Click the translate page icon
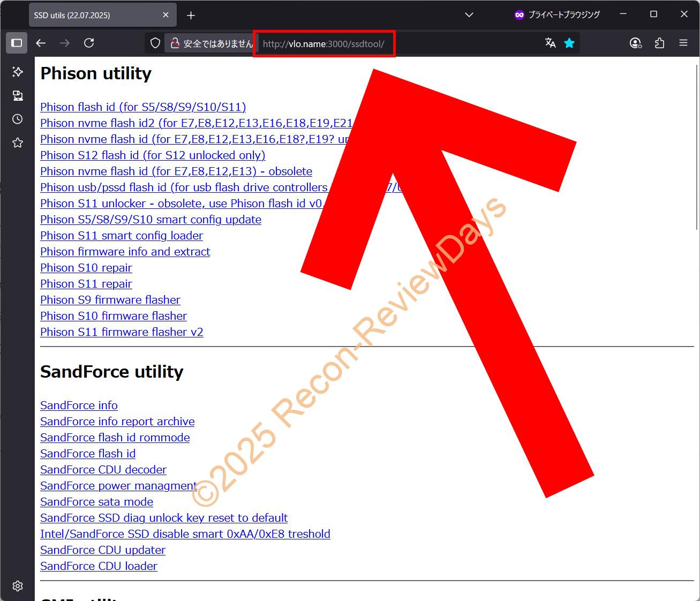The width and height of the screenshot is (700, 601). tap(550, 43)
